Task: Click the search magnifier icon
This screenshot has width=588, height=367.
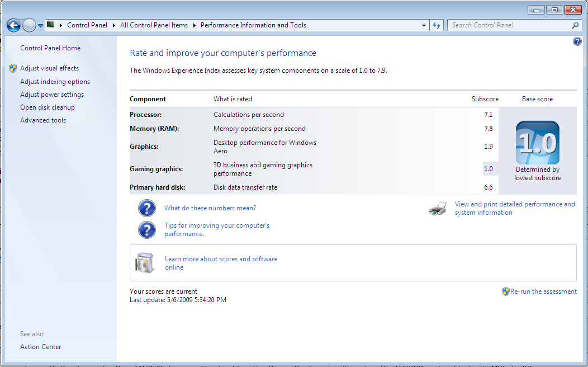Action: coord(575,25)
